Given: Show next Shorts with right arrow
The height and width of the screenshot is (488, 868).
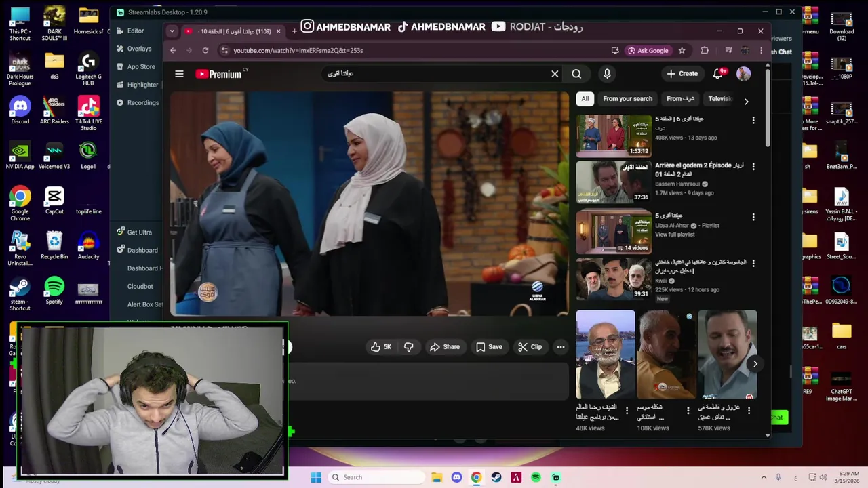Looking at the screenshot, I should tap(755, 364).
